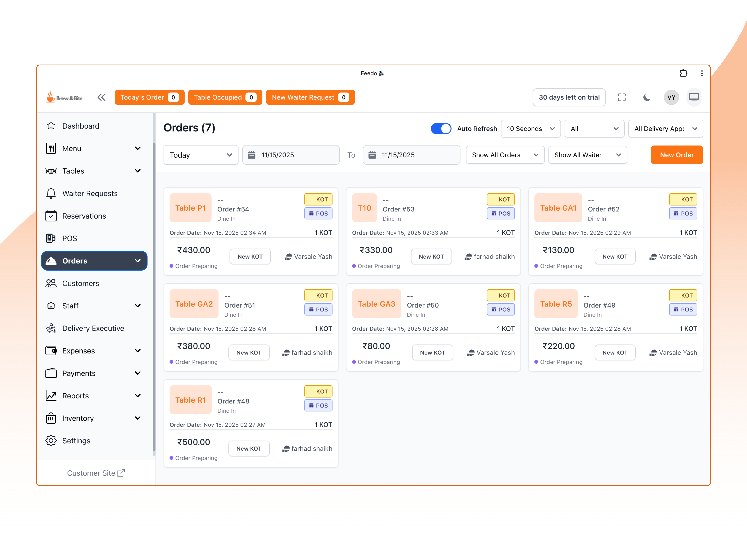This screenshot has height=560, width=747.
Task: Collapse the sidebar with the double-chevron arrow
Action: point(102,97)
